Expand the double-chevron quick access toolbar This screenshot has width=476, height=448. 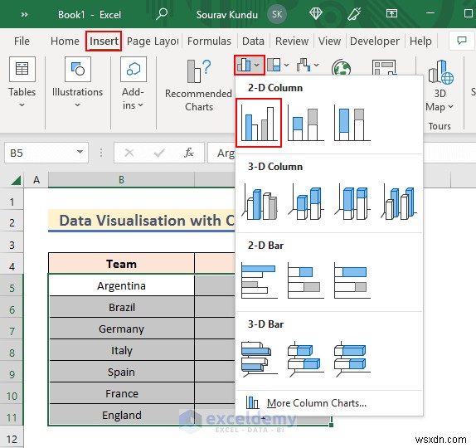coord(24,15)
